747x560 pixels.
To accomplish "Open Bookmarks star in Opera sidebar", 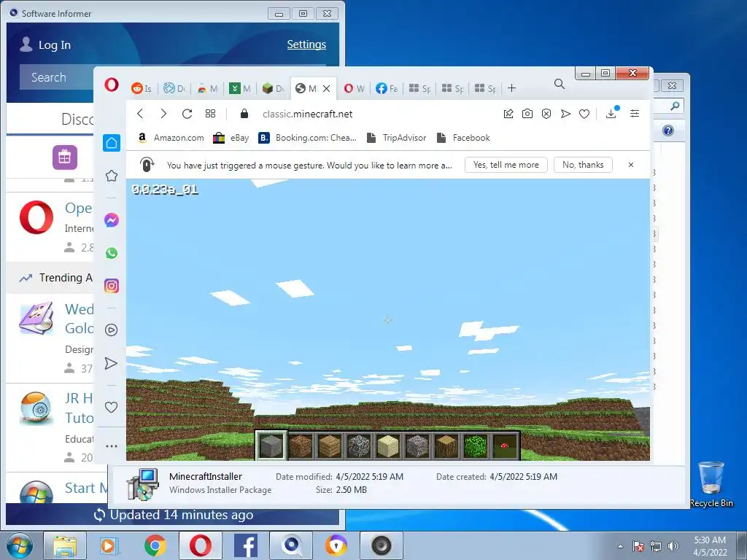I will click(x=112, y=176).
